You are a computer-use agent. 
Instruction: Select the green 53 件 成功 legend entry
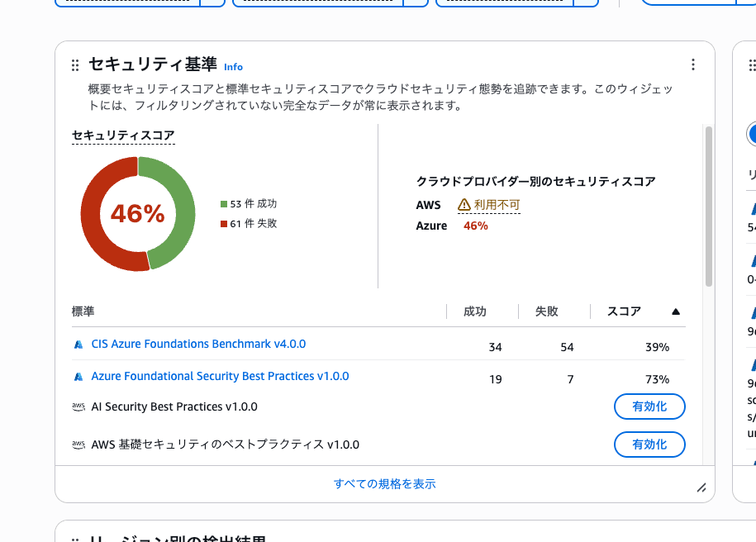point(249,203)
